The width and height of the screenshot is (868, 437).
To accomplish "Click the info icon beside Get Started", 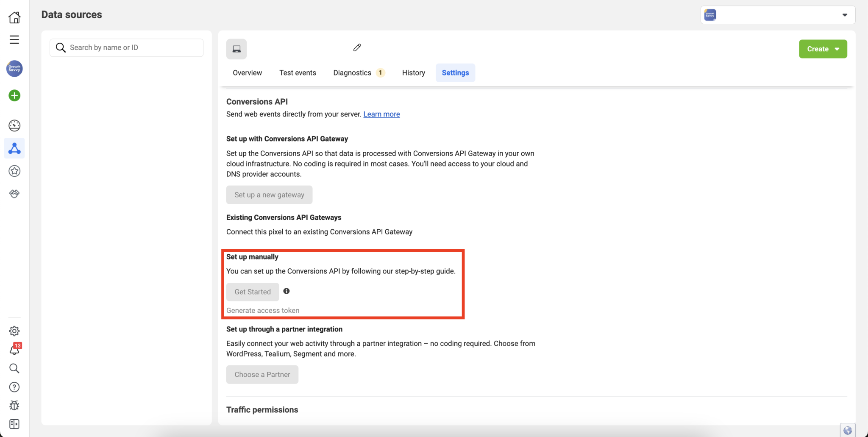I will tap(287, 291).
